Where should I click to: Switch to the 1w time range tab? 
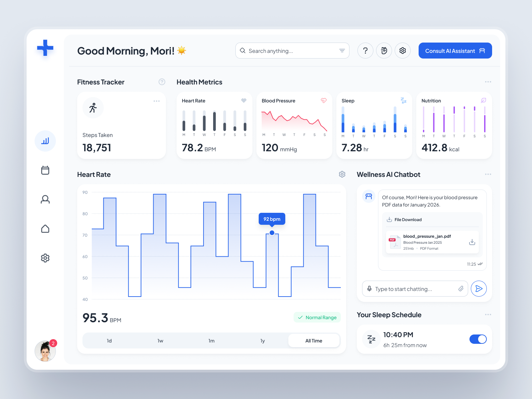160,340
